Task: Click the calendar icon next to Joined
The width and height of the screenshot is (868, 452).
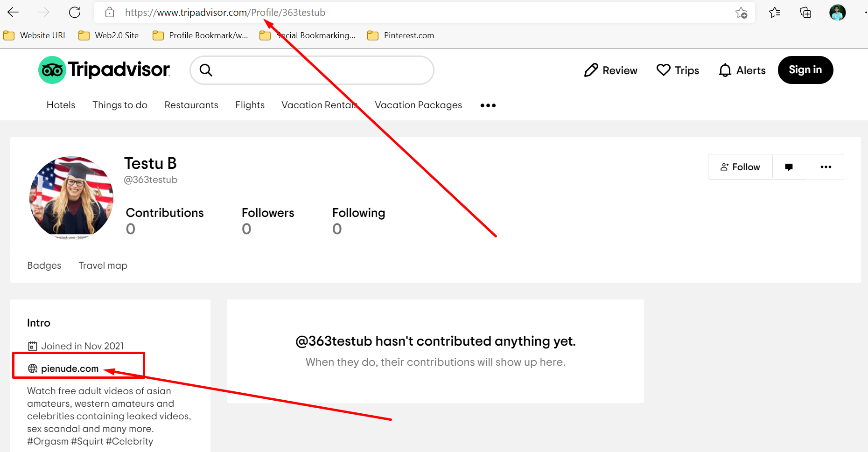Action: [x=33, y=346]
